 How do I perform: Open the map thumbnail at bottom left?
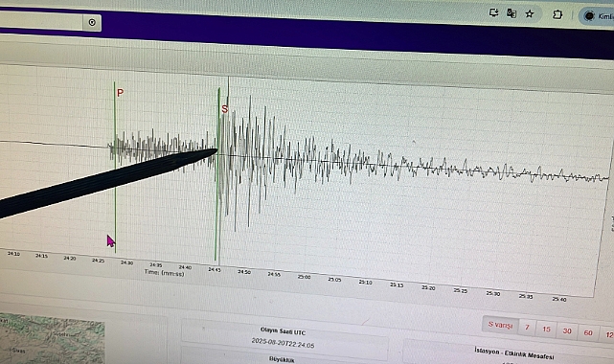coord(52,339)
